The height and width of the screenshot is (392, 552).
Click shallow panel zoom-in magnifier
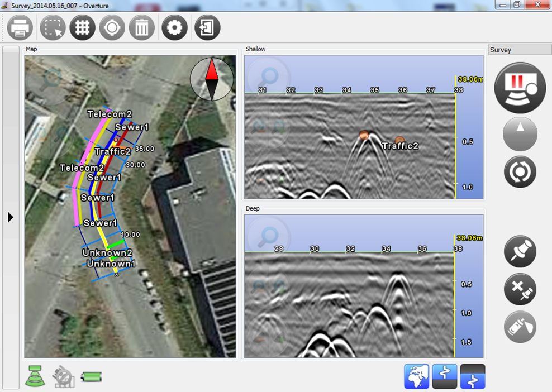(x=280, y=127)
